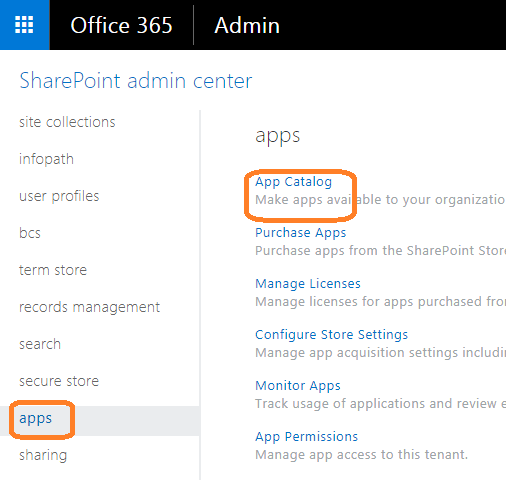Image resolution: width=506 pixels, height=480 pixels.
Task: Select apps in the left navigation
Action: coord(36,419)
